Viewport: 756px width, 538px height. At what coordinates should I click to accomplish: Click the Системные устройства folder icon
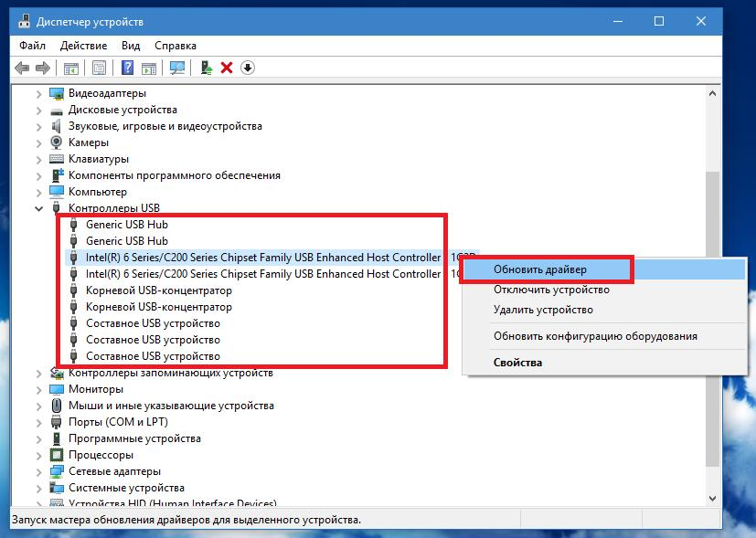point(57,488)
